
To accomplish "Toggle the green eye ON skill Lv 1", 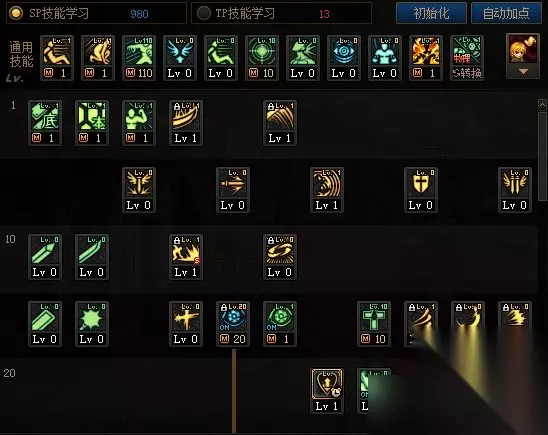I will (280, 324).
